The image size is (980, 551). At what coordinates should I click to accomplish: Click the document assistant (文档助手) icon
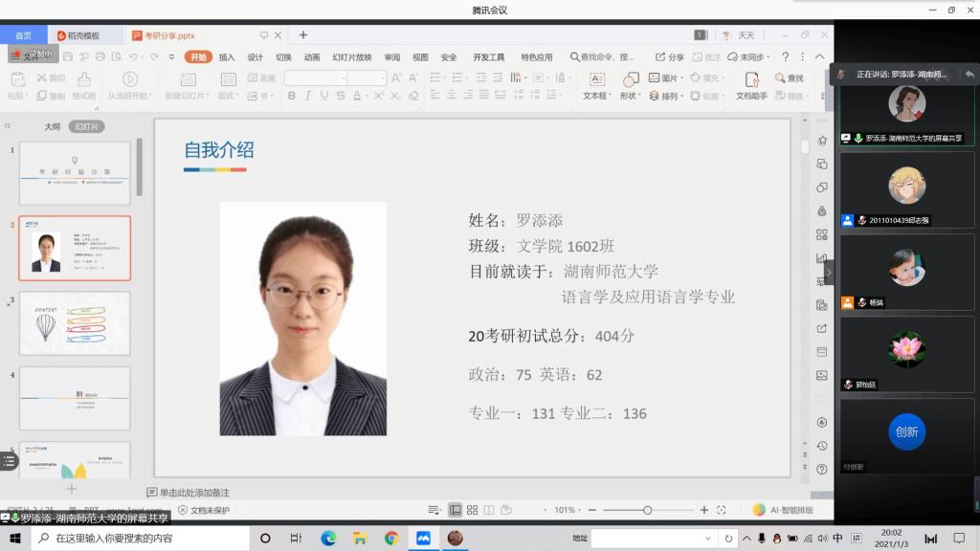tap(751, 84)
